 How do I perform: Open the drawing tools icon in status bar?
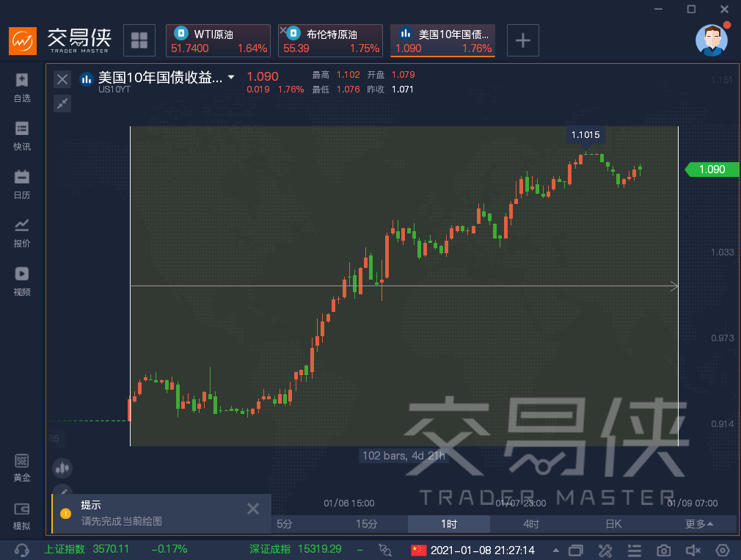(605, 550)
